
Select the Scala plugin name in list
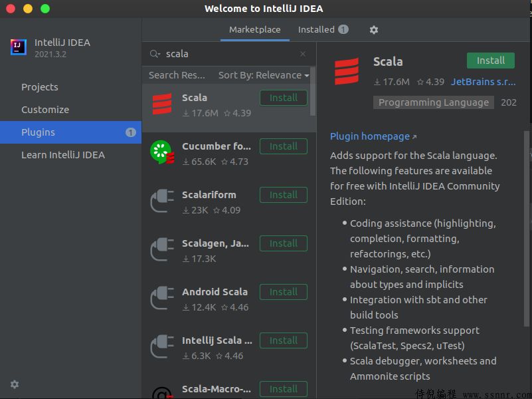click(x=195, y=98)
